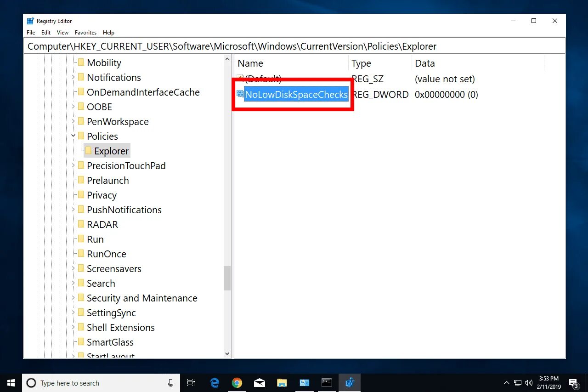Click the REG_DWORD type cell
The height and width of the screenshot is (392, 588).
pyautogui.click(x=380, y=94)
